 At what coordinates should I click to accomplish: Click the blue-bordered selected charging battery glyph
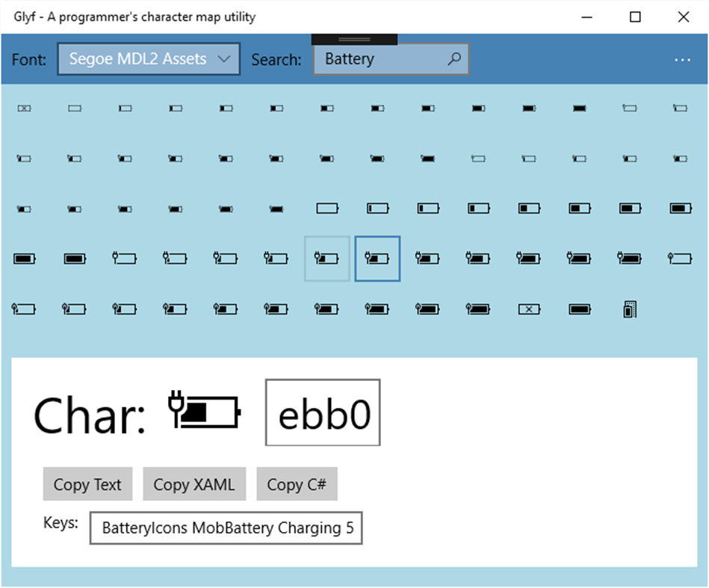(377, 259)
